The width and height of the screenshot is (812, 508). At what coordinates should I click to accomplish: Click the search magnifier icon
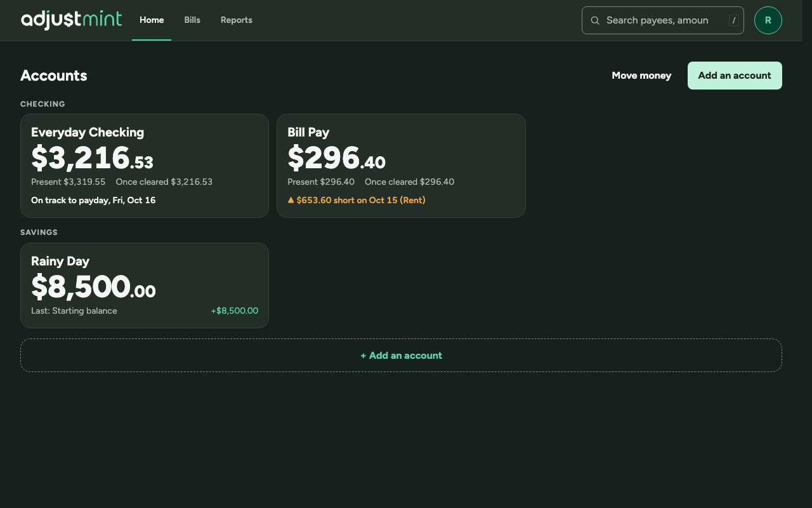[x=595, y=20]
